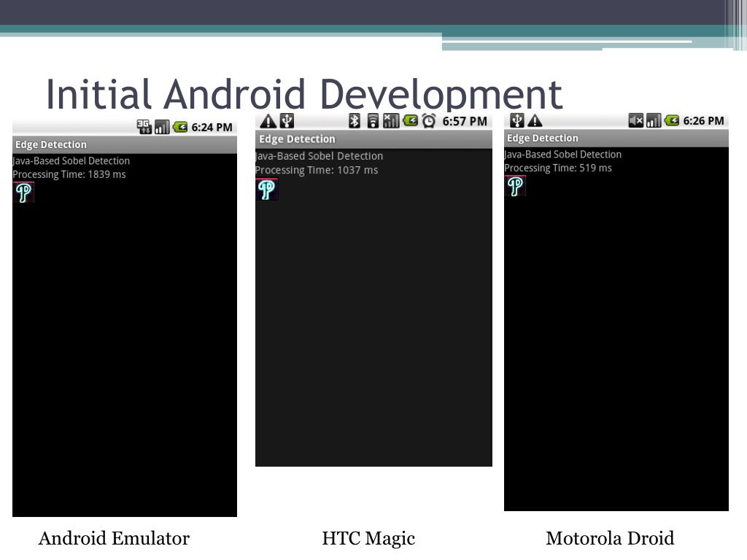Click the warning triangle on Motorola Droid

coord(535,120)
